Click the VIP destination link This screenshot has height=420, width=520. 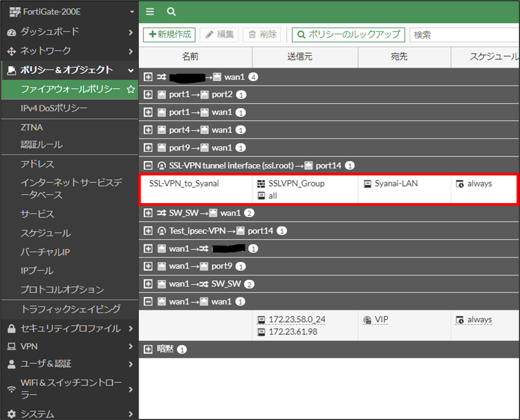coord(381,319)
